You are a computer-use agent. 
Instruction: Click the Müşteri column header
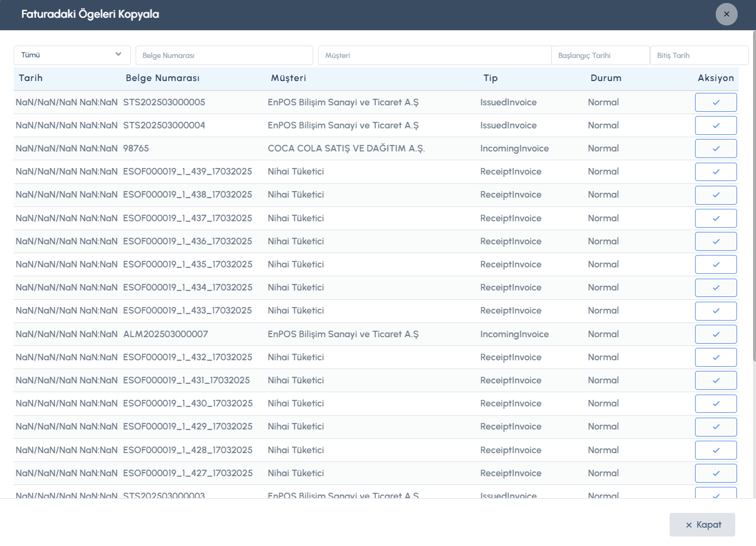pyautogui.click(x=288, y=78)
